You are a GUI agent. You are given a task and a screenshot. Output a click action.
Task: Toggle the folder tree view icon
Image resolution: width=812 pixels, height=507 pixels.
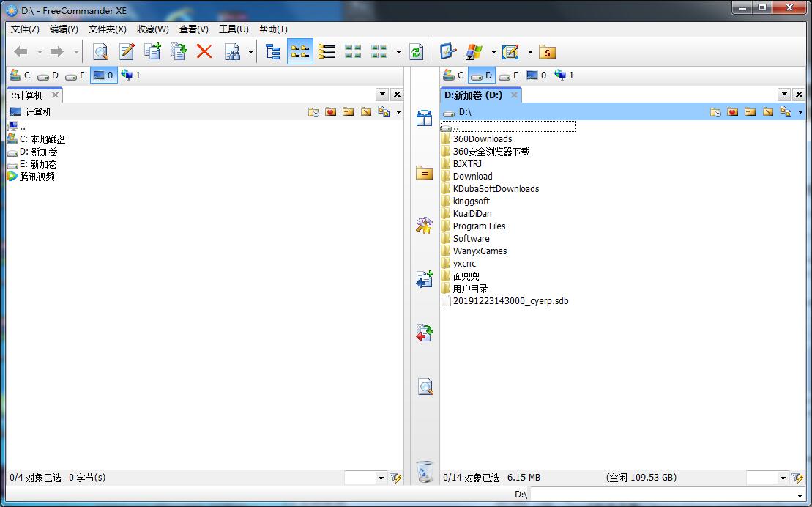coord(272,52)
